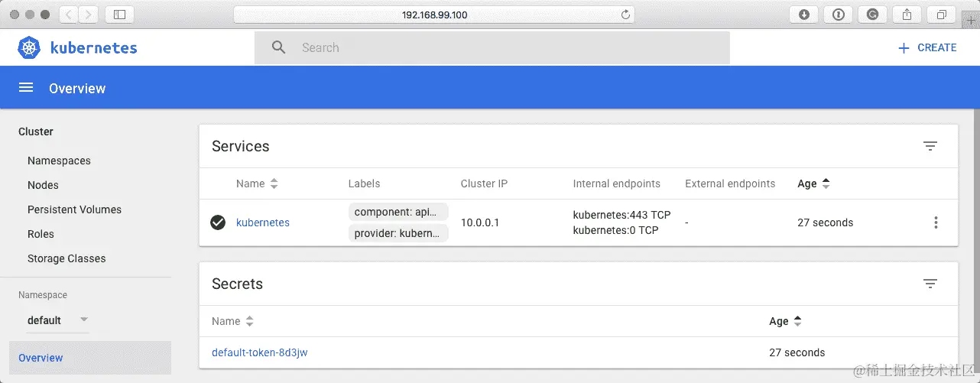
Task: Focus the Search input field
Action: coord(492,47)
